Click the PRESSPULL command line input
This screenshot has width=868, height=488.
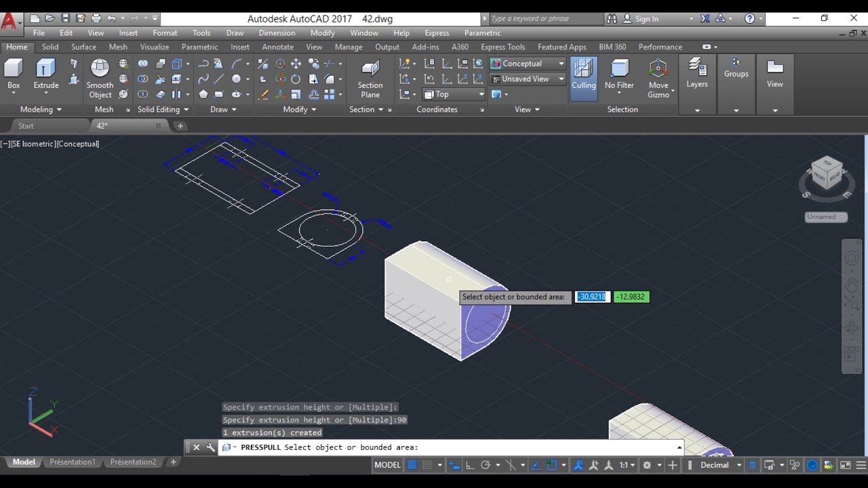[x=542, y=447]
